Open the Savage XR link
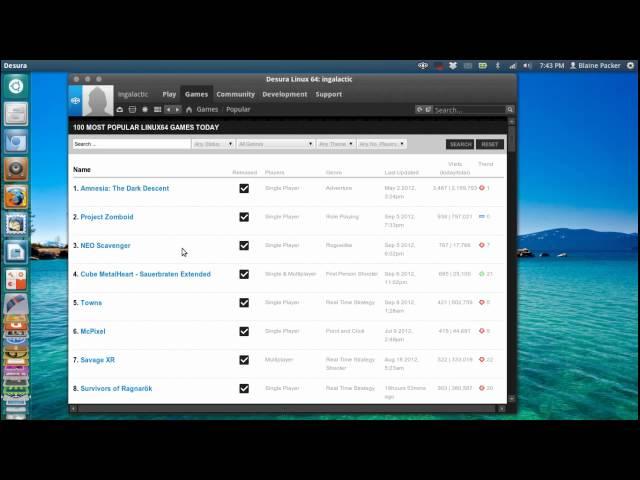Image resolution: width=640 pixels, height=480 pixels. click(98, 360)
